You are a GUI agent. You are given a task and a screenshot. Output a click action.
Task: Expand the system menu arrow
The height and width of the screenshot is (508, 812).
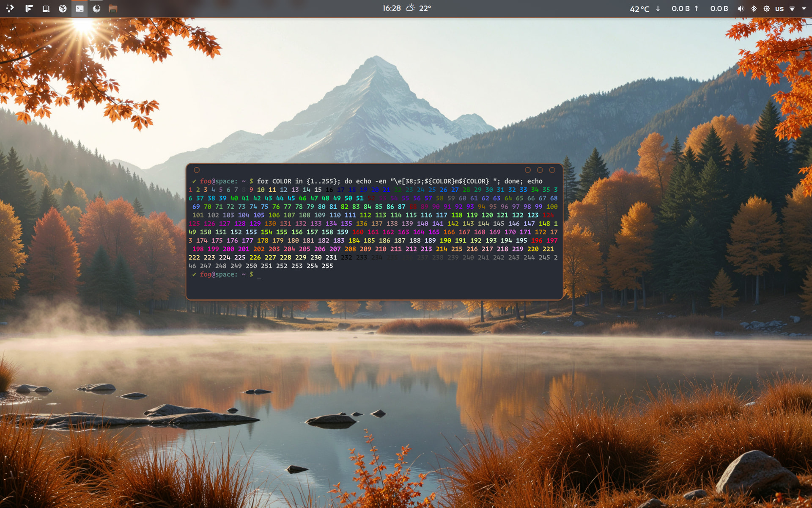804,8
